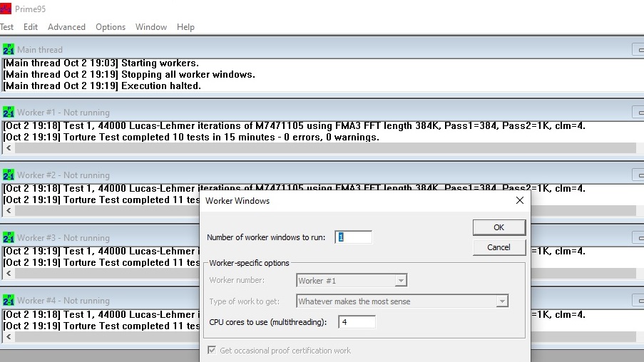
Task: Toggle Get occasional proof certification work checkbox
Action: 212,350
